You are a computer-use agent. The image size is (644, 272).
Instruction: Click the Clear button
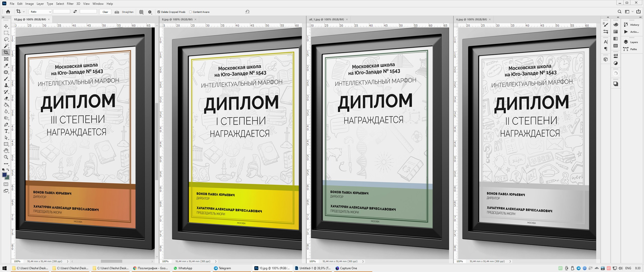pos(105,12)
